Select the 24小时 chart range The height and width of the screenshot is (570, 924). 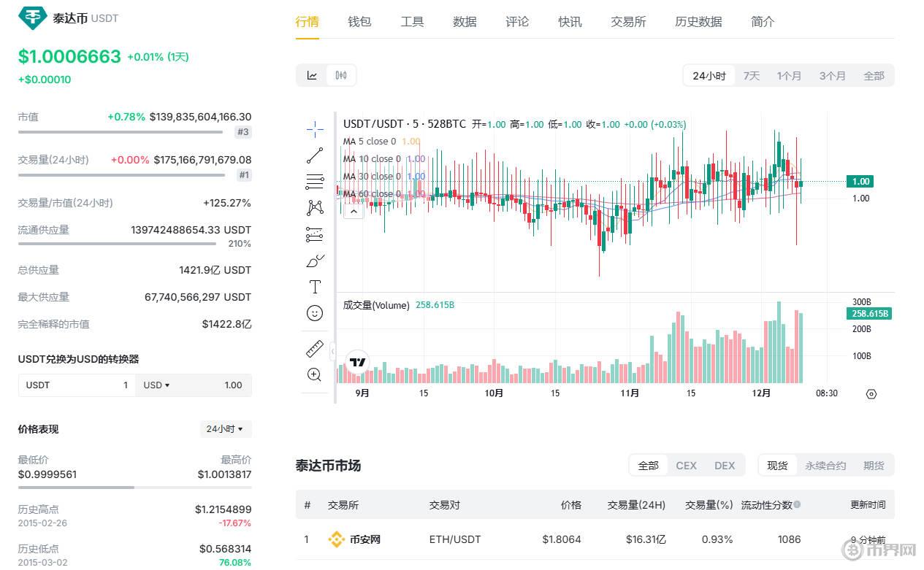(709, 76)
